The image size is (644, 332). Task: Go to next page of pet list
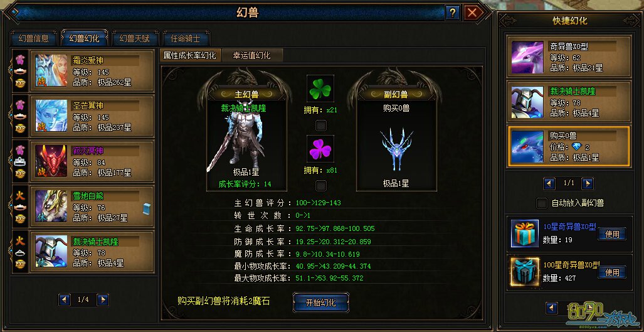click(103, 299)
